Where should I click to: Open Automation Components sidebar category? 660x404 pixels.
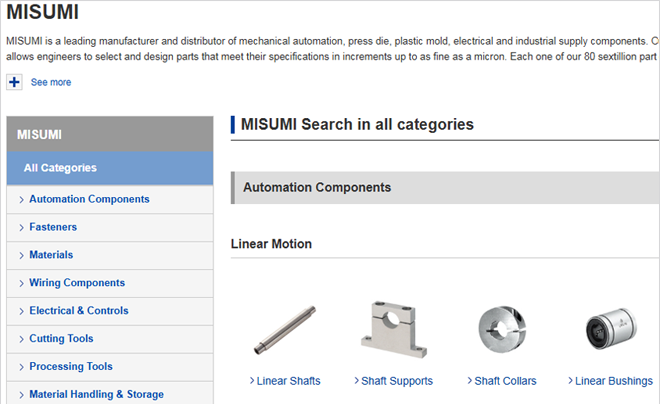(89, 199)
